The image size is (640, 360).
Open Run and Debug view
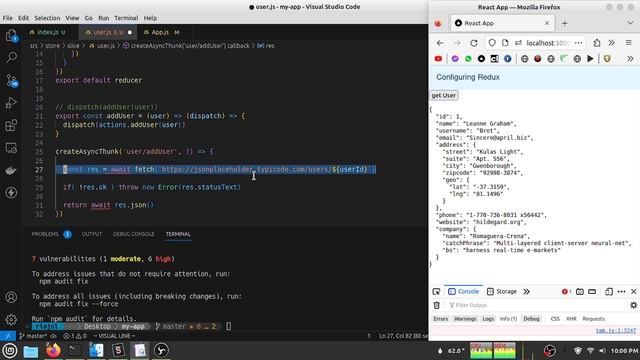pyautogui.click(x=11, y=102)
